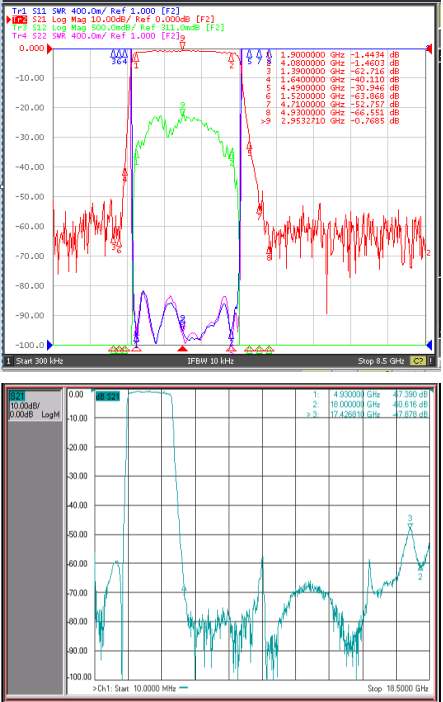Screen dimensions: 443x702
Task: Edit the Stop 8.5 GHz frequency field
Action: pyautogui.click(x=381, y=361)
